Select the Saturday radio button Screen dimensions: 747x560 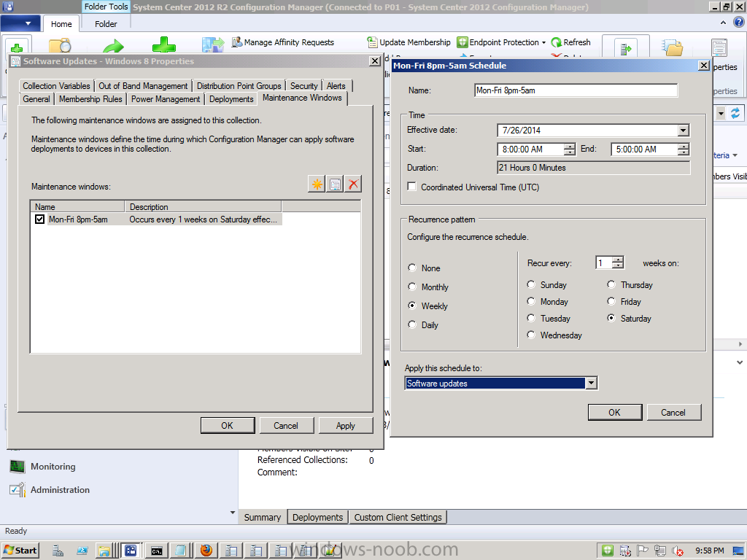pos(611,318)
